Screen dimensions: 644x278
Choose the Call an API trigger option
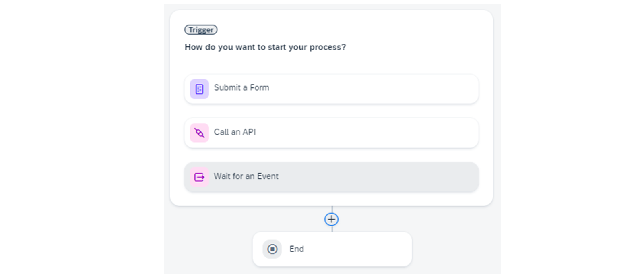332,133
